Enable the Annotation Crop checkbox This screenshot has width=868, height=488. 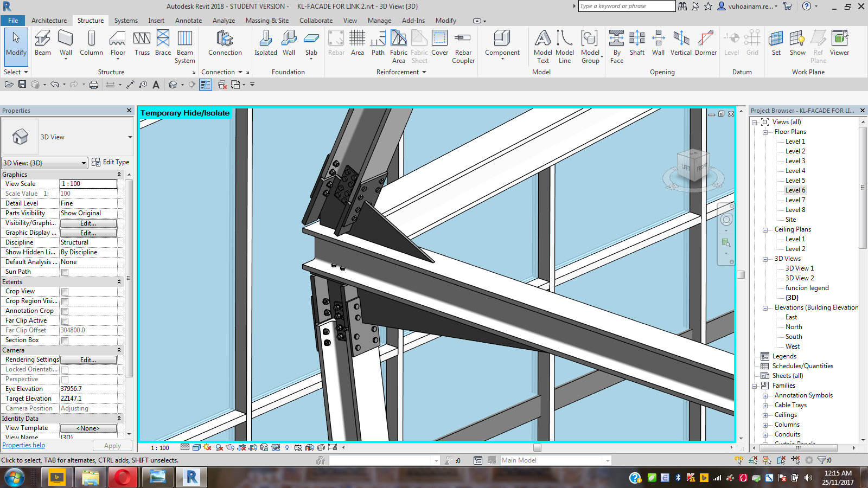pyautogui.click(x=65, y=311)
